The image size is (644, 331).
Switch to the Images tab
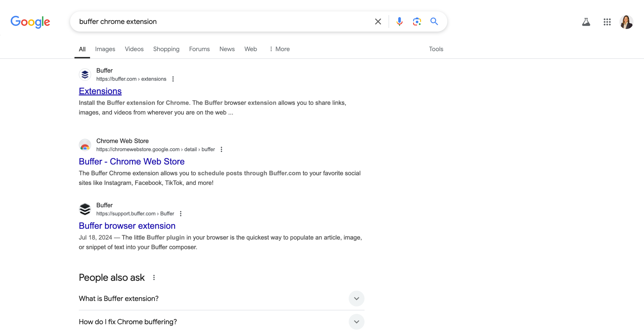pyautogui.click(x=105, y=49)
